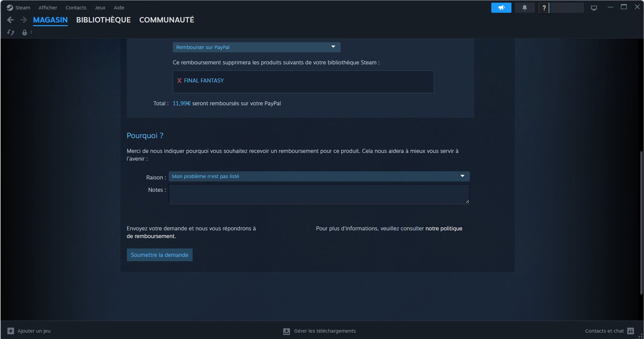Screen dimensions: 644x339
Task: Open the announcements megaphone icon
Action: tap(501, 7)
